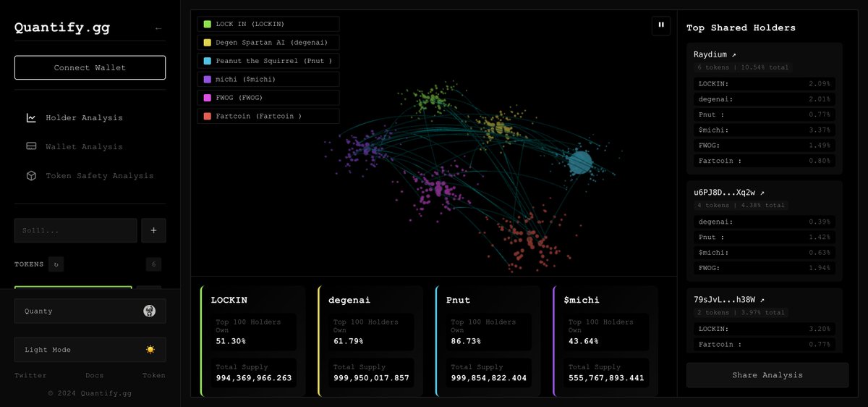Select the $michi token card title
The image size is (868, 407).
(x=582, y=300)
